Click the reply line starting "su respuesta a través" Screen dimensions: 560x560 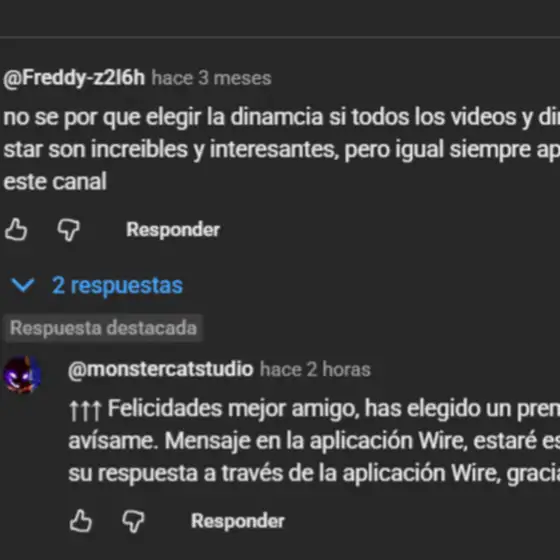point(314,474)
